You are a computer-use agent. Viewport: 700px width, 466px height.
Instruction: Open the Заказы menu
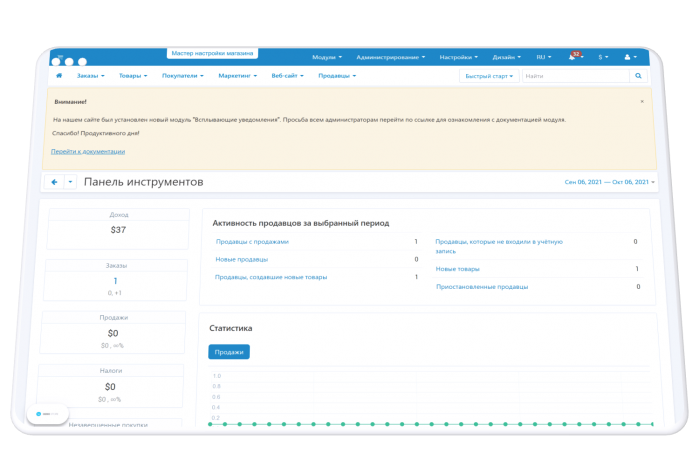coord(91,76)
